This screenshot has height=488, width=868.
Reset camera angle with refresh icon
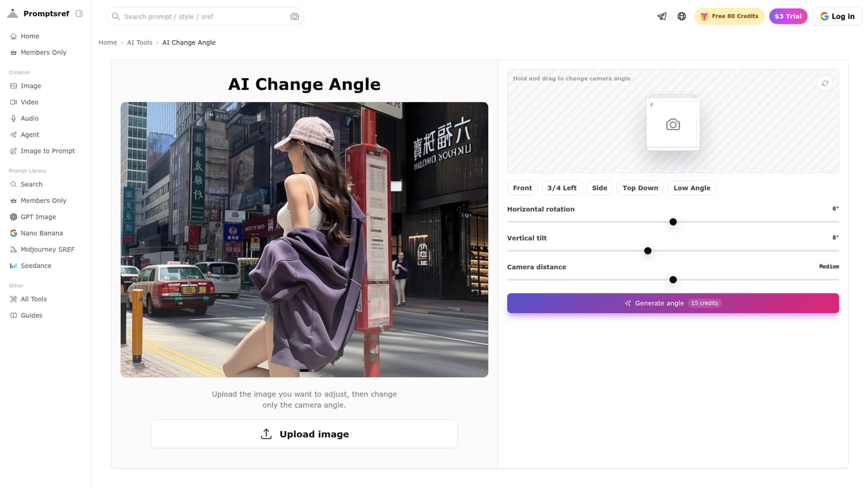click(x=825, y=84)
